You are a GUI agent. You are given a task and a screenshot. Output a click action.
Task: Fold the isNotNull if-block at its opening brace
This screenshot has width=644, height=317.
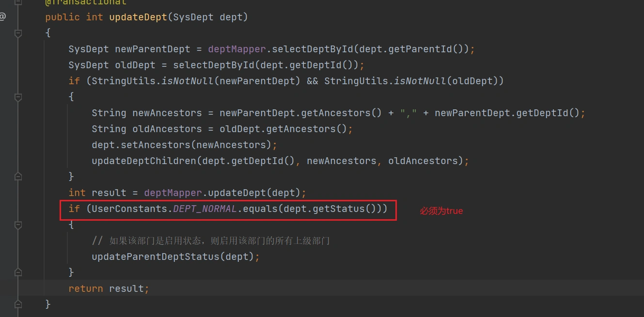[18, 97]
